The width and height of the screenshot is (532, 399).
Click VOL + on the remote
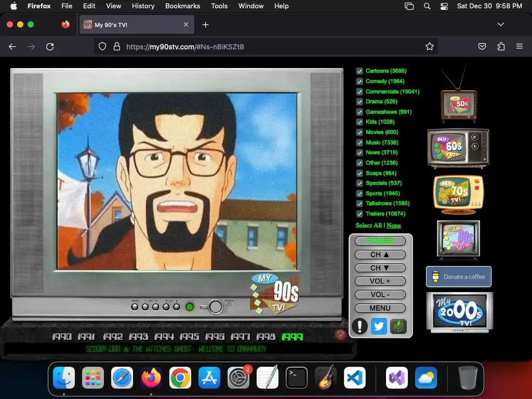pos(380,281)
